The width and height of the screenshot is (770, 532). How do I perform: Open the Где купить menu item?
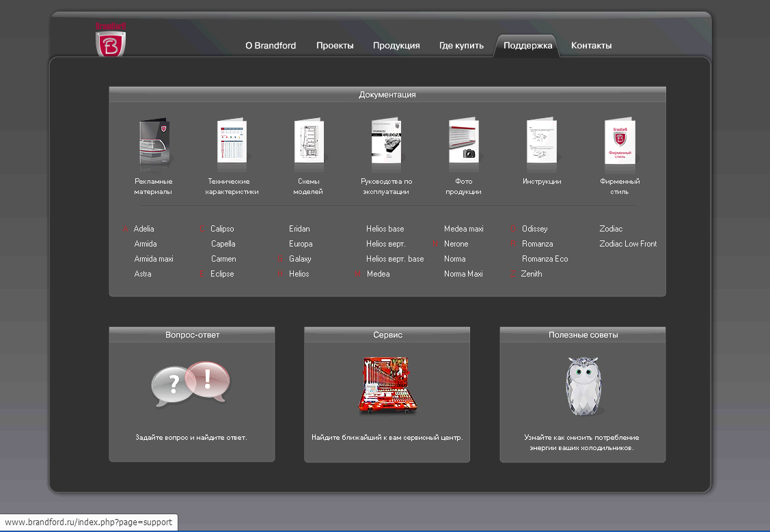click(x=461, y=46)
